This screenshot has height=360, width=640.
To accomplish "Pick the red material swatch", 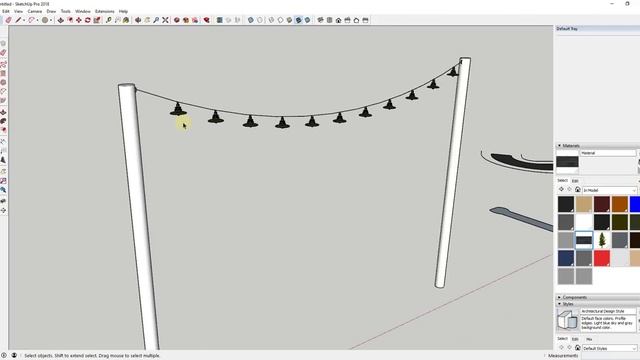I will coord(602,258).
